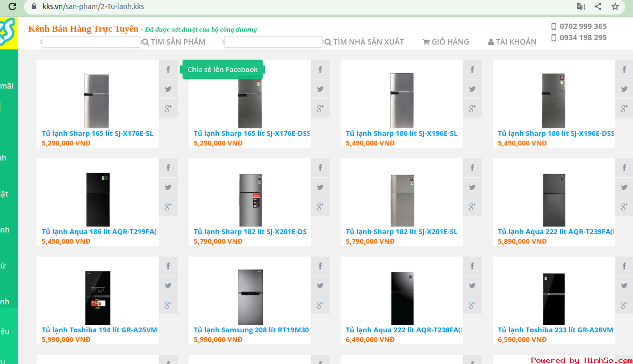Share Sharp SJ-X201E-DS on Google Plus
This screenshot has height=364, width=633.
321,207
